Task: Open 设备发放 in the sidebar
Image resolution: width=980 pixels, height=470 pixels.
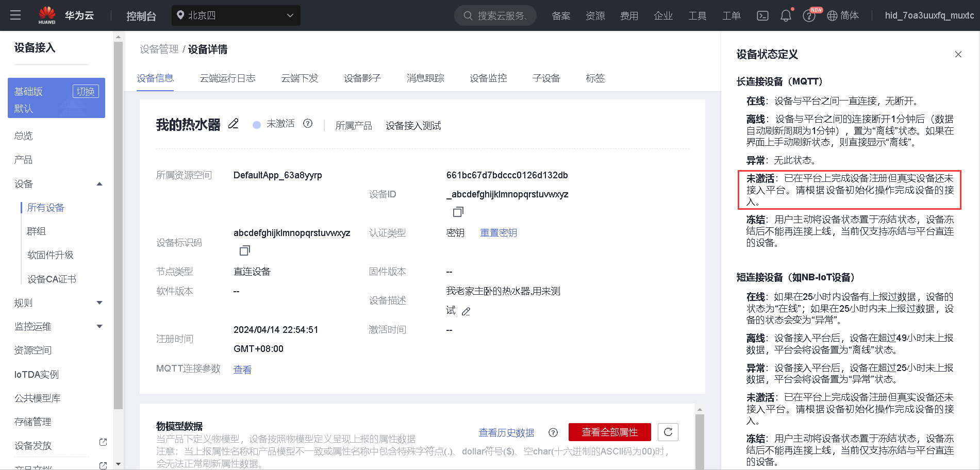Action: pos(33,446)
